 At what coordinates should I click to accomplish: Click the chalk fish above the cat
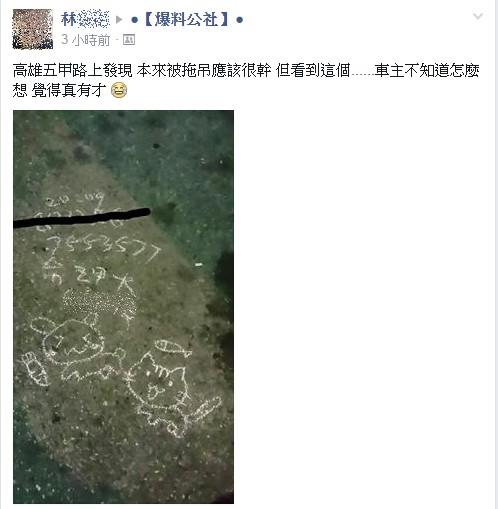[x=172, y=348]
